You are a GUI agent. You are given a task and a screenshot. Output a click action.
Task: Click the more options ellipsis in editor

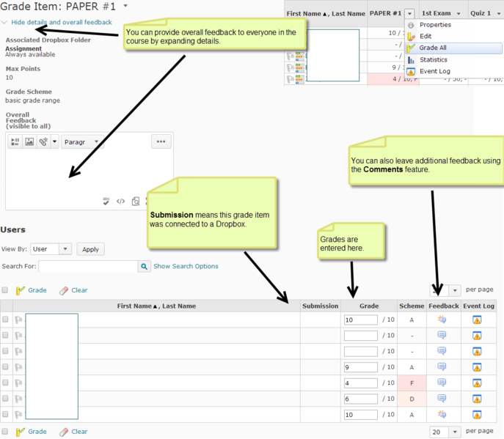click(161, 141)
